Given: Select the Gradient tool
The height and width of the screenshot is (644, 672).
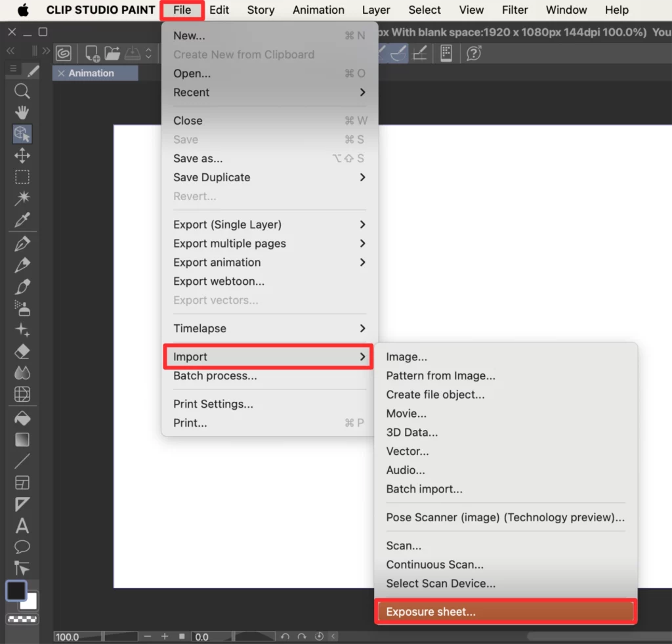Looking at the screenshot, I should coord(22,439).
